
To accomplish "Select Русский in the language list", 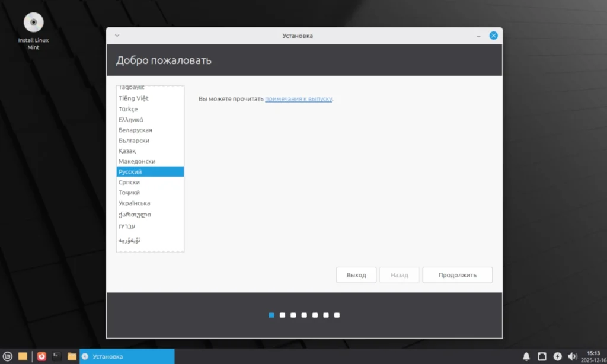I will 150,171.
